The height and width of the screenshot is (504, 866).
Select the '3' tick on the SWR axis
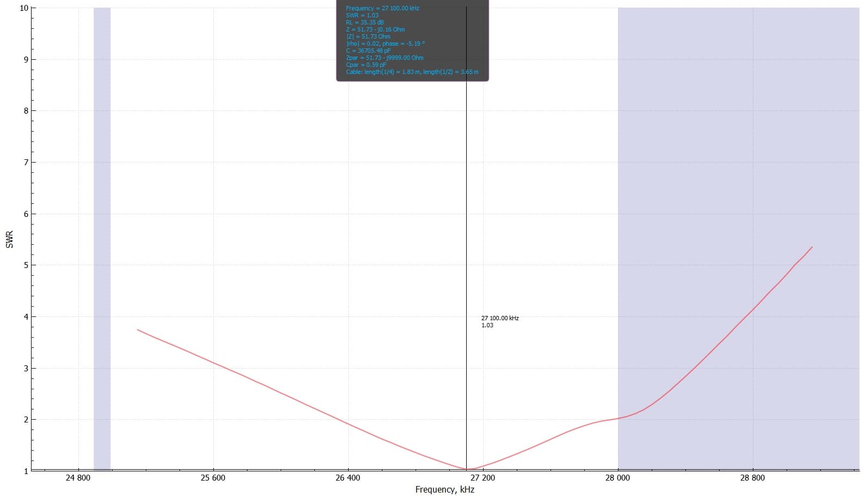(26, 369)
